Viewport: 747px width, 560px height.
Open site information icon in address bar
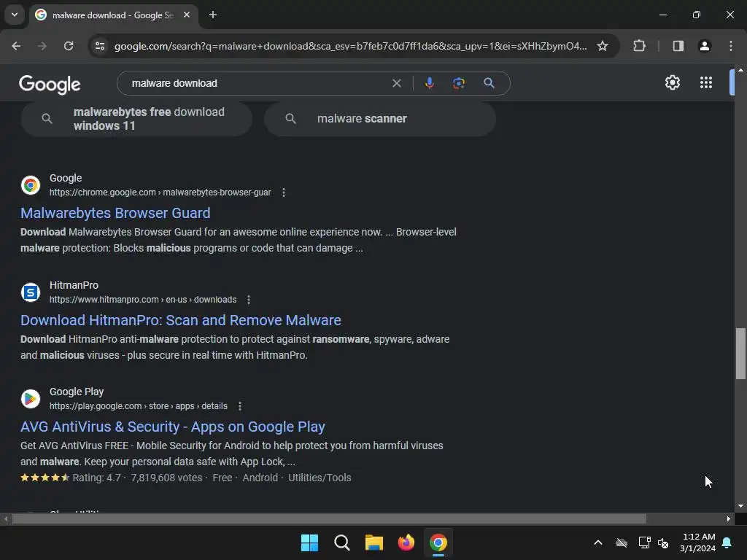point(100,46)
